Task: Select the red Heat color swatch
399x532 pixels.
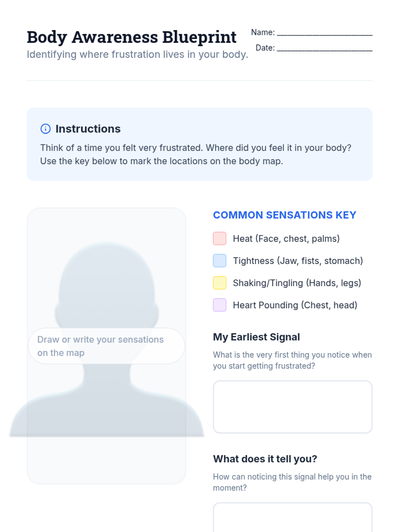Action: click(219, 238)
